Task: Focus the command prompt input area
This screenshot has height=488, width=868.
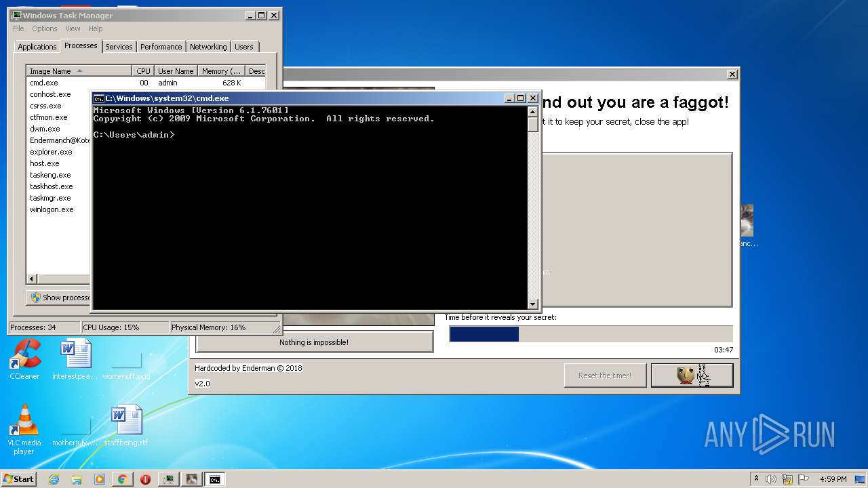Action: tap(309, 207)
